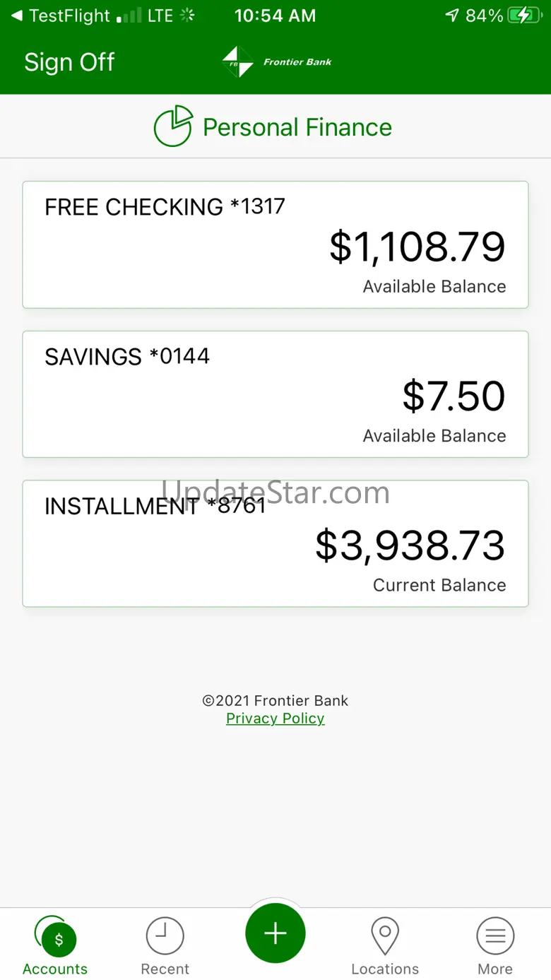Tap the Frontier Bank logo
The height and width of the screenshot is (980, 551).
[x=238, y=62]
